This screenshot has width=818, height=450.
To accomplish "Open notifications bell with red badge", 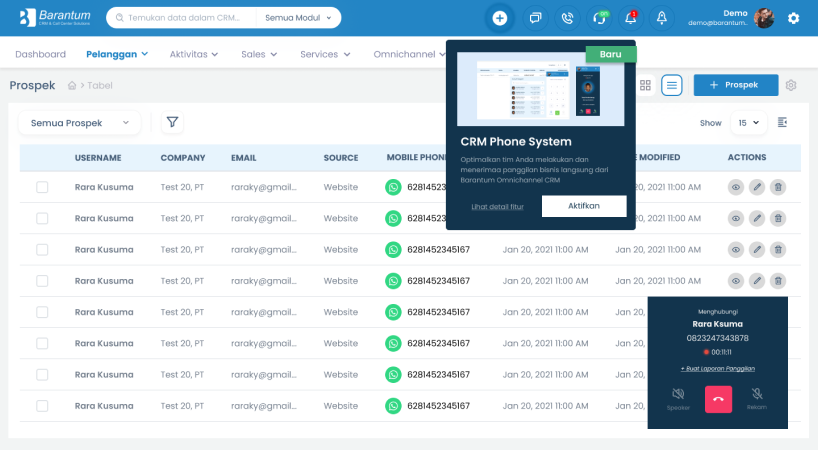I will 631,18.
